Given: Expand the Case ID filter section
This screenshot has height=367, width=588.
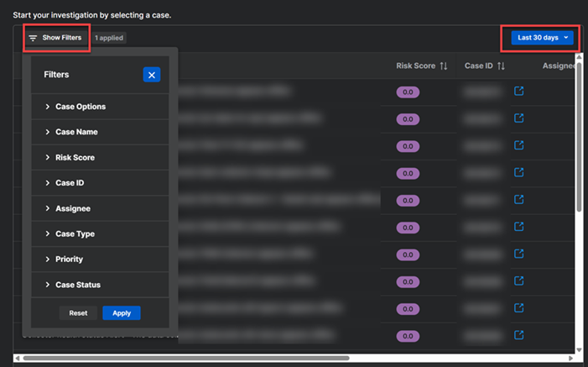Looking at the screenshot, I should coord(70,183).
